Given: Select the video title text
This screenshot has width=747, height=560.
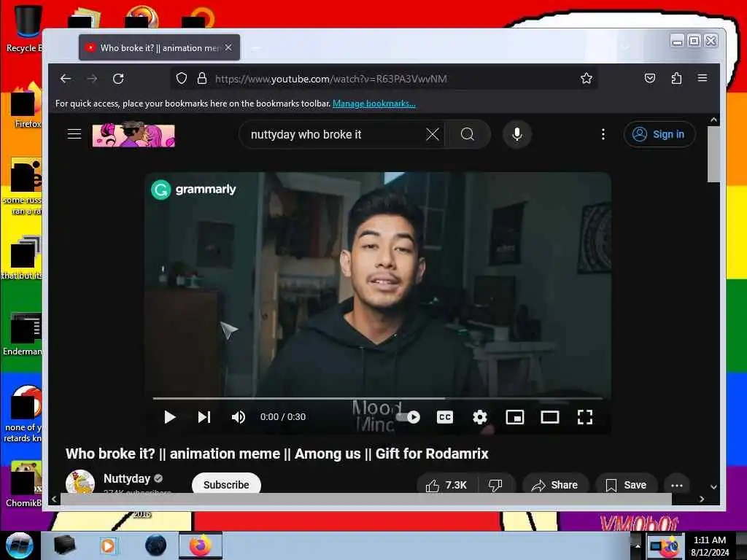Looking at the screenshot, I should click(x=276, y=454).
